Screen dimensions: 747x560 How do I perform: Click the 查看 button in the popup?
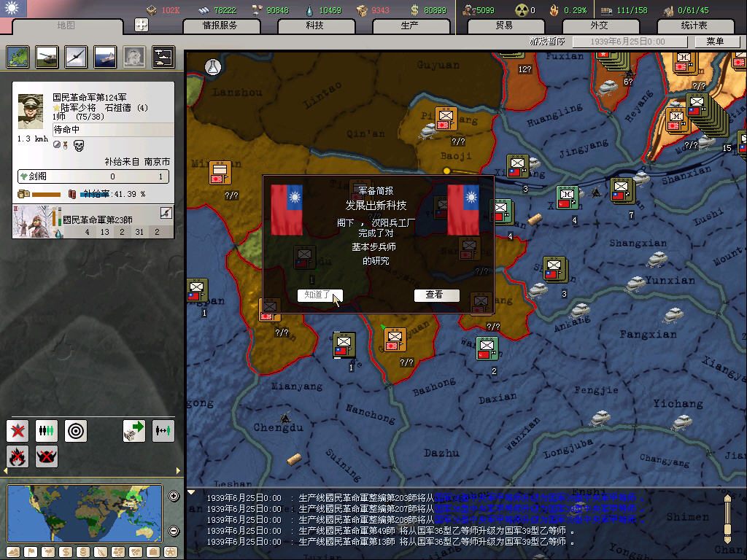point(436,295)
